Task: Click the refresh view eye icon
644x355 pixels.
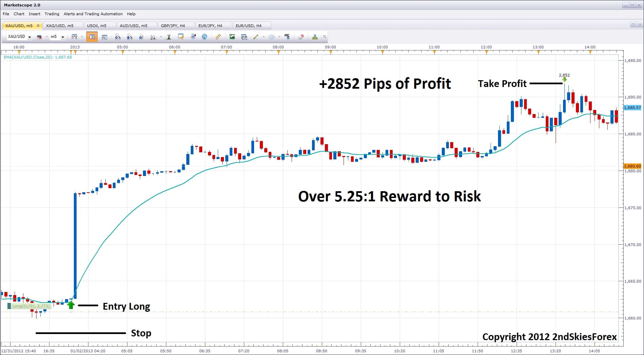Action: click(x=193, y=37)
